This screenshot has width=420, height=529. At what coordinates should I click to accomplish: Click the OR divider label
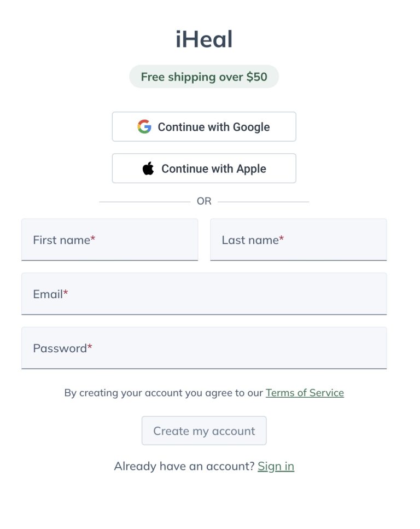click(x=204, y=201)
